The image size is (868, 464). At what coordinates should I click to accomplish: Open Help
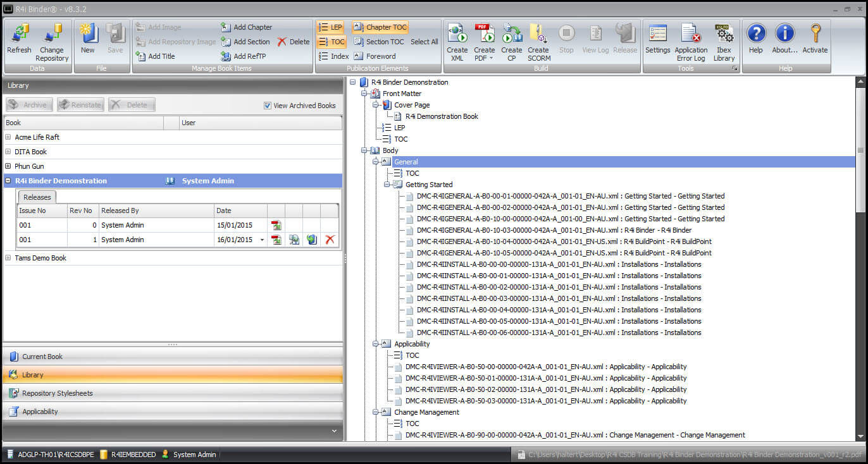click(756, 40)
